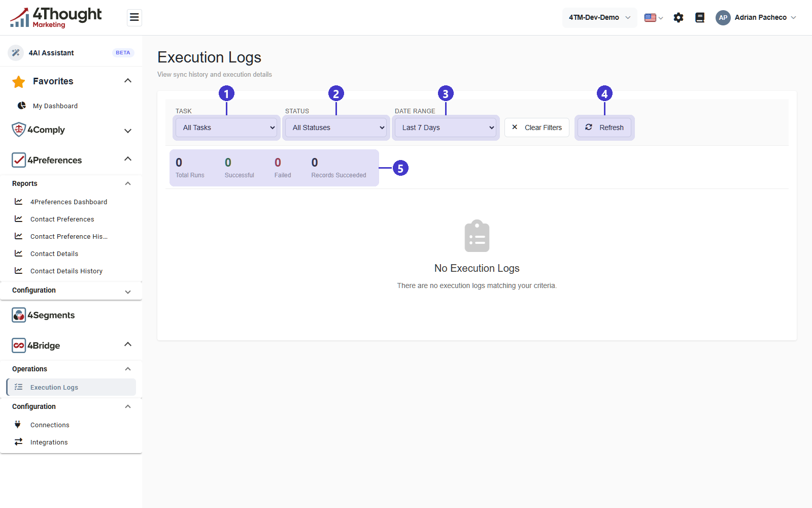812x508 pixels.
Task: Open the 4TM-Dev-Demo environment selector
Action: click(x=600, y=18)
